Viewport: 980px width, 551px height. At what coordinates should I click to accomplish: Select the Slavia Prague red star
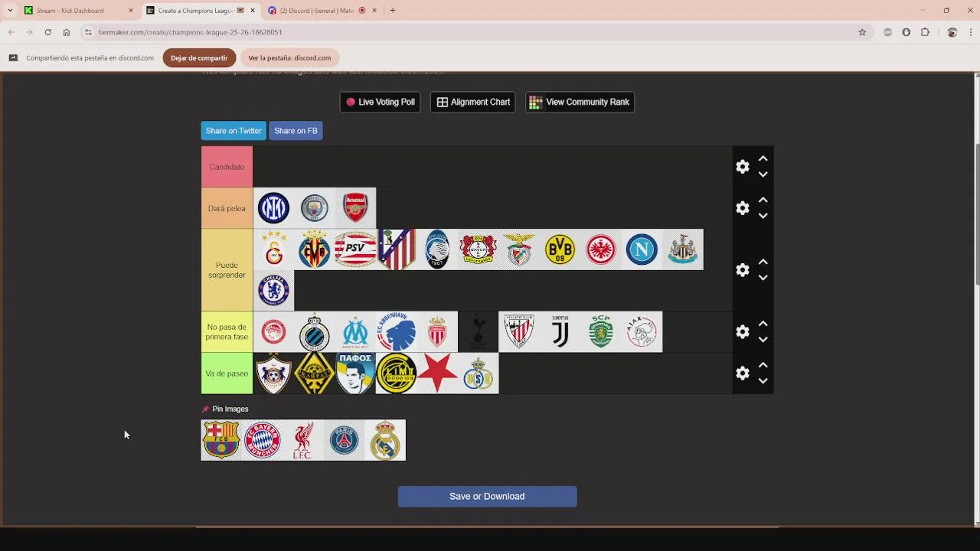[x=437, y=373]
